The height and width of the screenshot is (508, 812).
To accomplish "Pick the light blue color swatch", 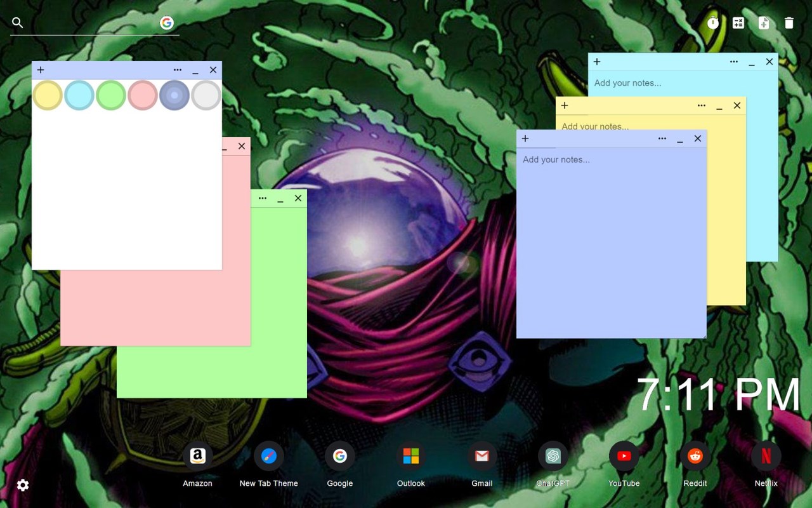I will pos(79,95).
